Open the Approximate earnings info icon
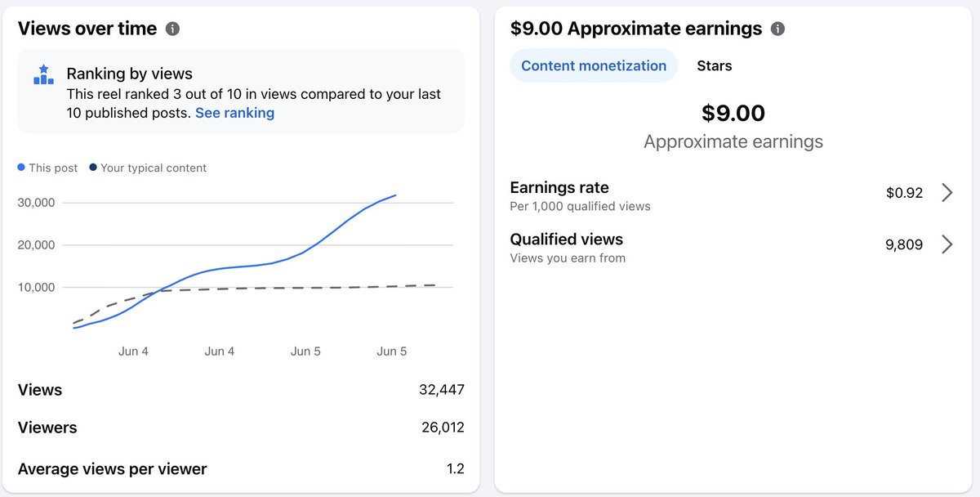This screenshot has height=497, width=980. [x=777, y=29]
